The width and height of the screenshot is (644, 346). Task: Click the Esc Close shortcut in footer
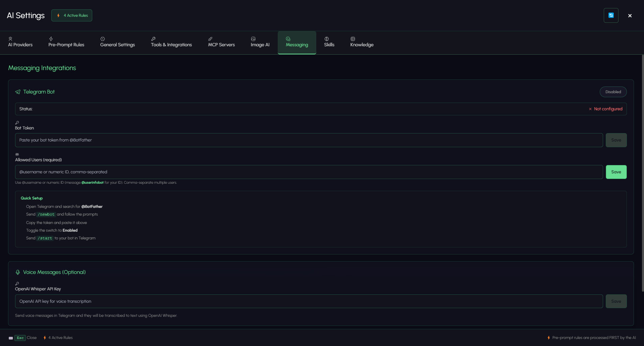(x=23, y=338)
